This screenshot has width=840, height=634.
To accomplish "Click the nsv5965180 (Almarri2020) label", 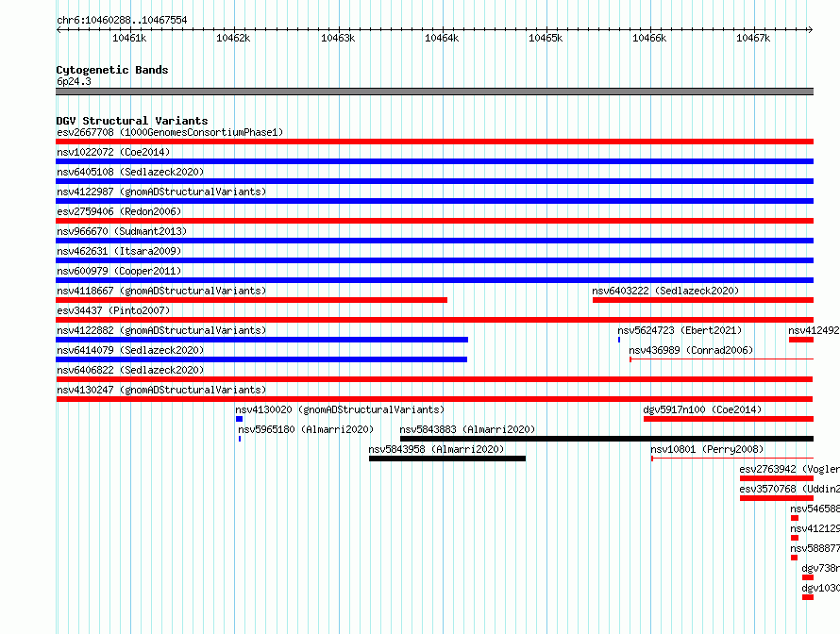I will click(306, 429).
